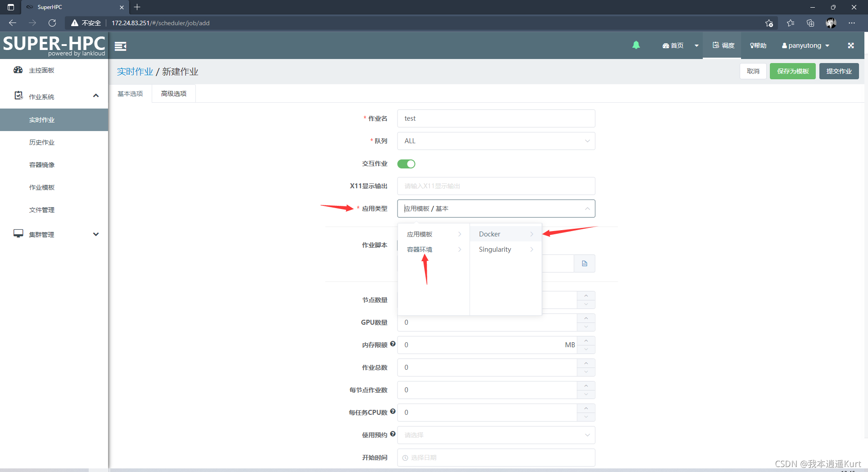Open 文件管理 in the sidebar
Screen dimensions: 868x472
tap(54, 210)
